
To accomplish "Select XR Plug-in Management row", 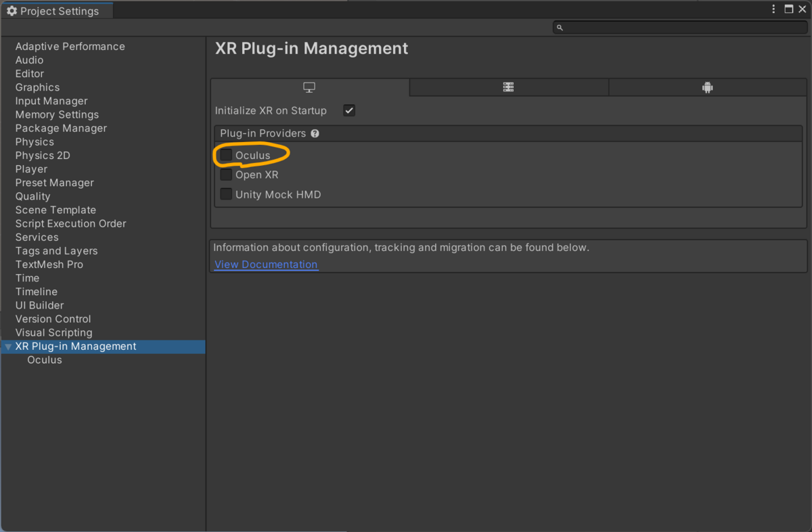I will (103, 347).
